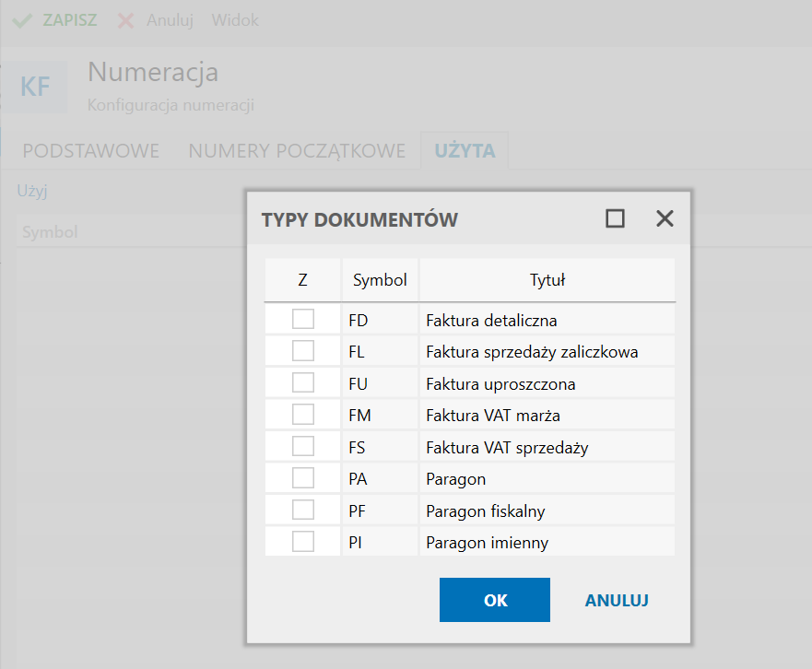This screenshot has width=812, height=669.
Task: Sort by the Tytuł column header
Action: [547, 280]
